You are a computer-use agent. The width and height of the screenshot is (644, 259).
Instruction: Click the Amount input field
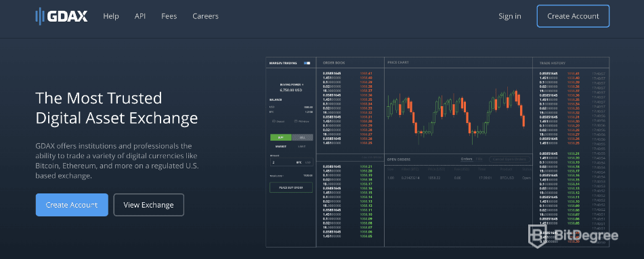point(292,162)
